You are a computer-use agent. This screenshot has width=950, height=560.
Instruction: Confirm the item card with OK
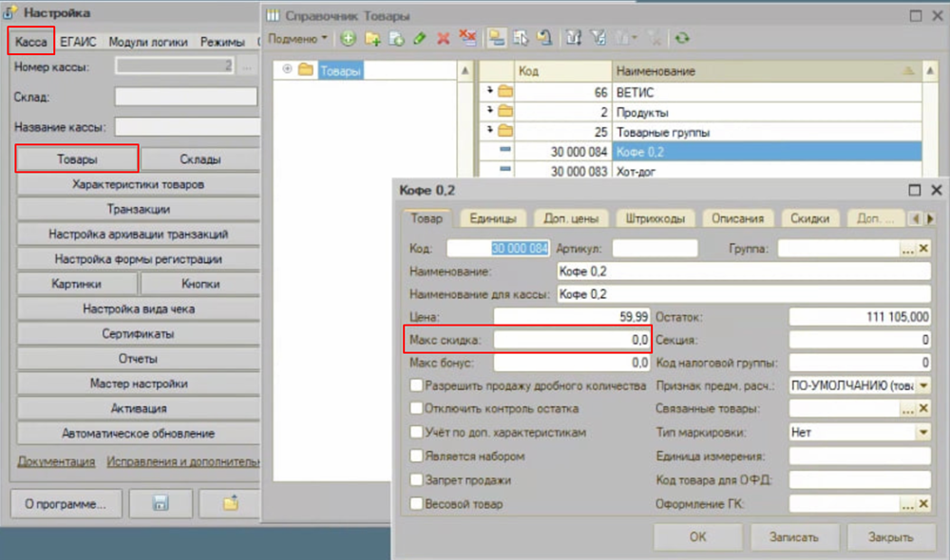[x=697, y=537]
